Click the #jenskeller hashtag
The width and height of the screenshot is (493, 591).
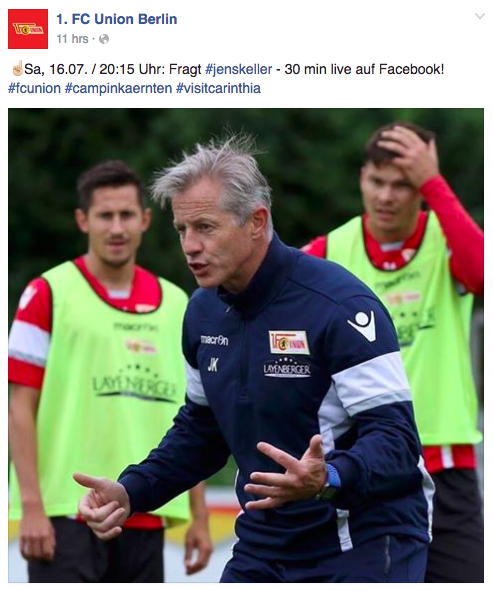tap(239, 69)
